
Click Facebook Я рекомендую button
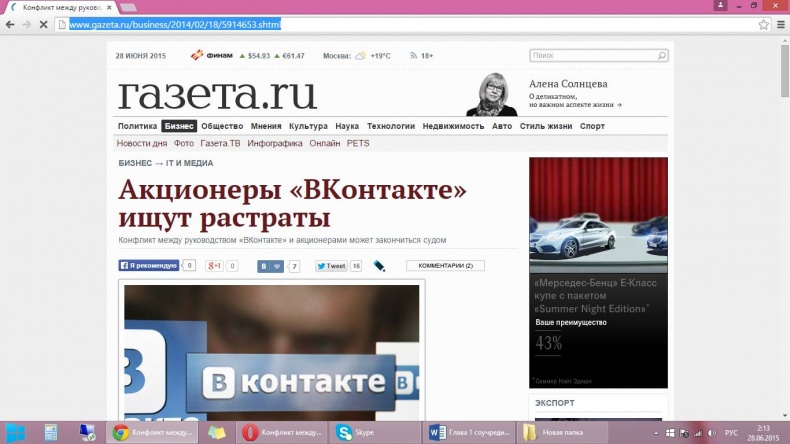click(149, 266)
